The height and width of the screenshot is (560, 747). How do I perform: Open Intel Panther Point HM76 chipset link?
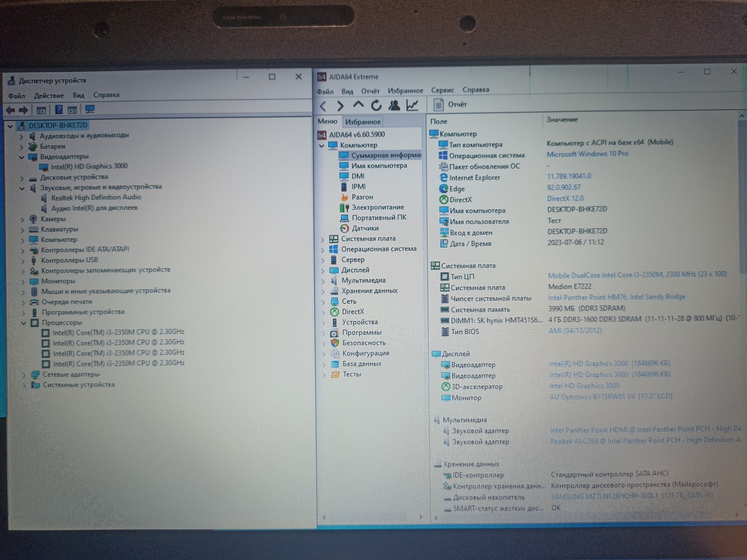pyautogui.click(x=616, y=297)
